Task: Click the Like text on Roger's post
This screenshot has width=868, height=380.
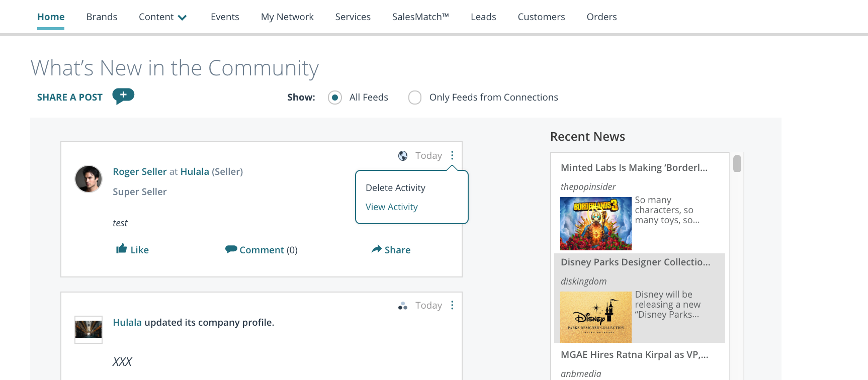Action: pos(140,250)
